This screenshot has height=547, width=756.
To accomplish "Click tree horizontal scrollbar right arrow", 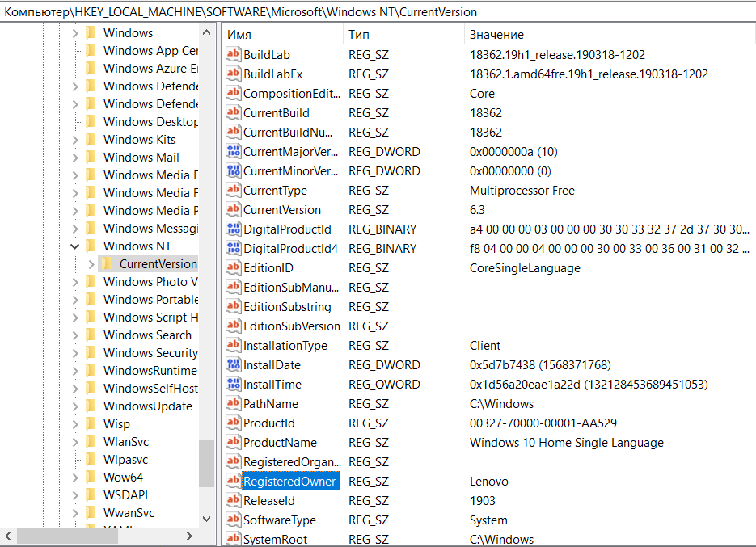I will point(189,536).
